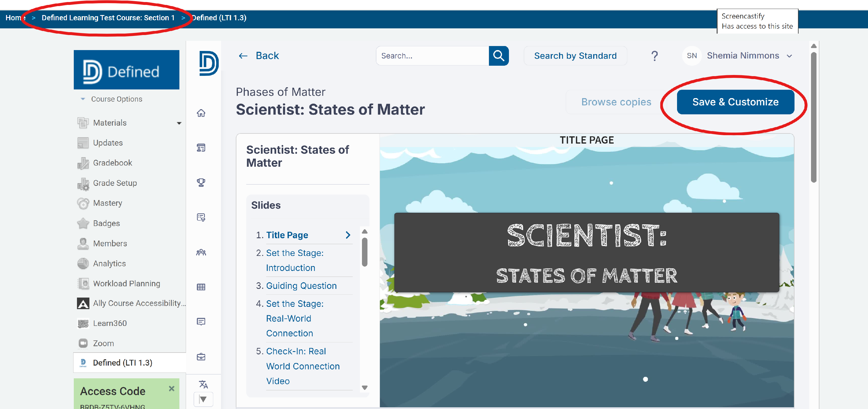Click the page scrollbar up arrow
This screenshot has width=868, height=409.
tap(813, 46)
